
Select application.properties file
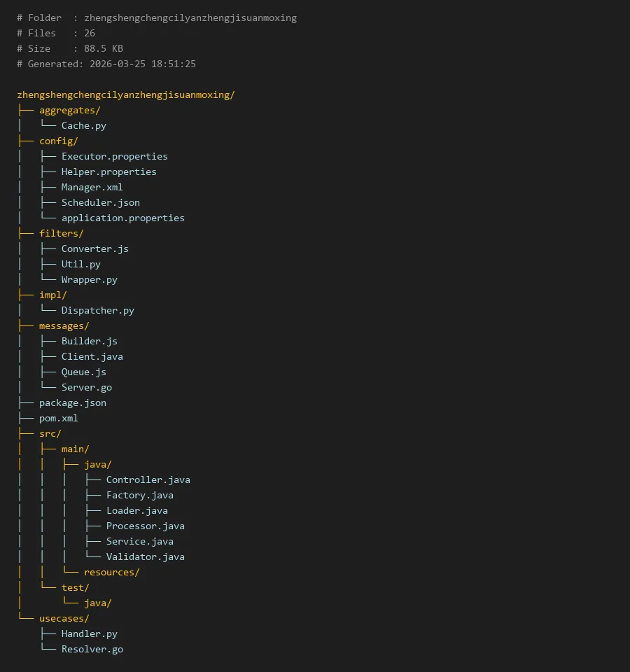122,218
